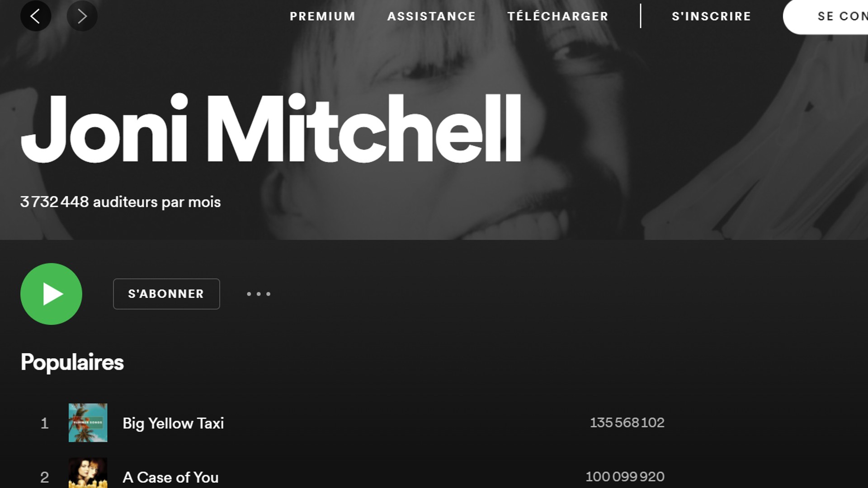Select the A Case of You track

coord(170,477)
